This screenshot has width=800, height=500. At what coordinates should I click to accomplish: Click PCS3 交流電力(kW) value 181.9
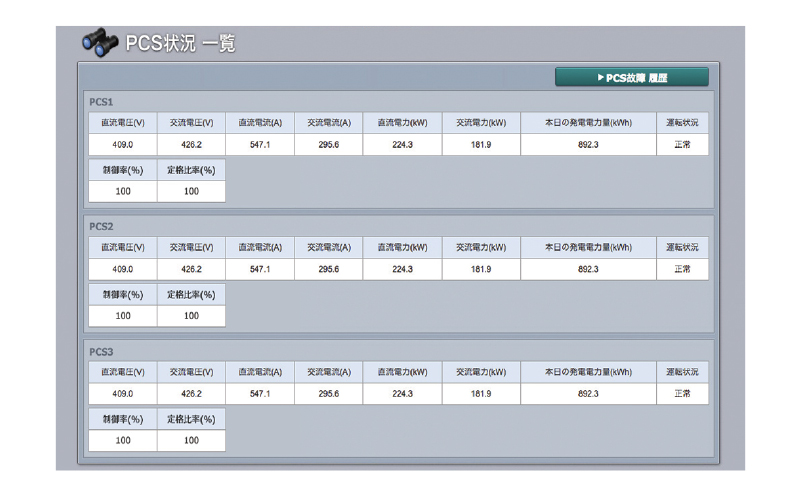(481, 394)
